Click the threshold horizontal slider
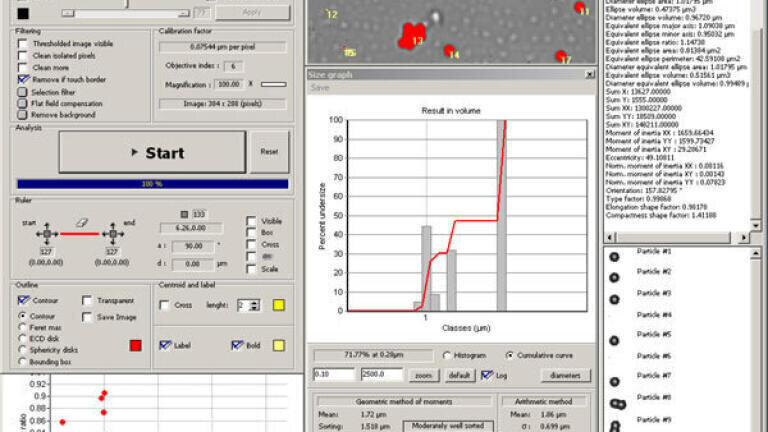The width and height of the screenshot is (768, 432). click(126, 14)
